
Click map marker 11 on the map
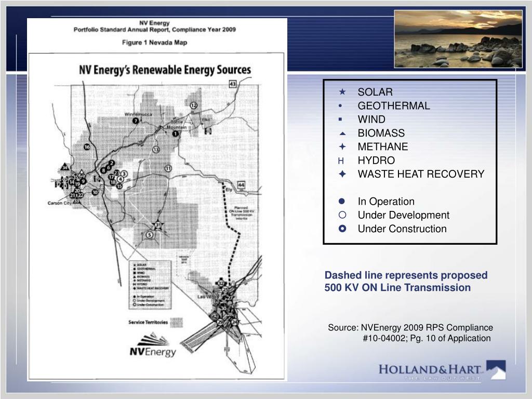tap(168, 168)
